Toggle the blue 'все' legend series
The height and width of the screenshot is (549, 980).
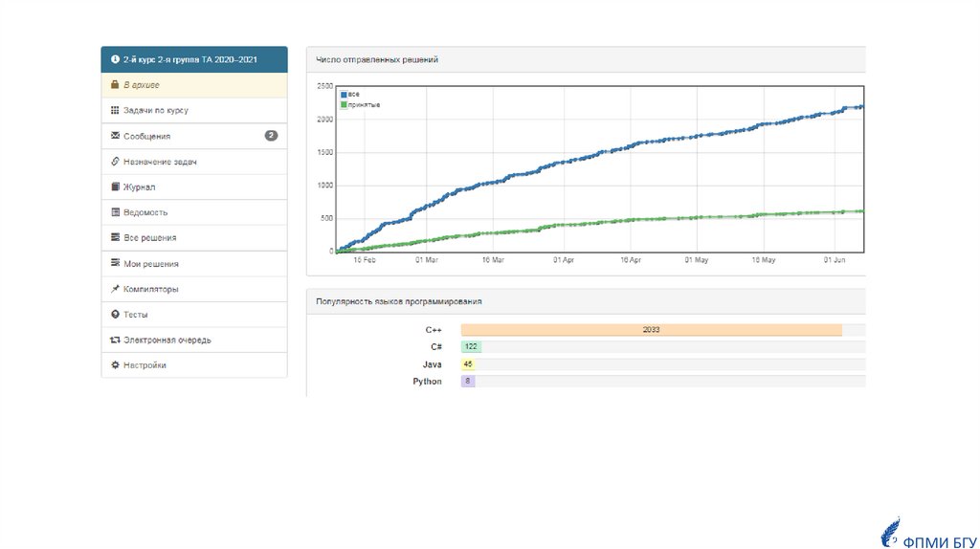tap(349, 95)
